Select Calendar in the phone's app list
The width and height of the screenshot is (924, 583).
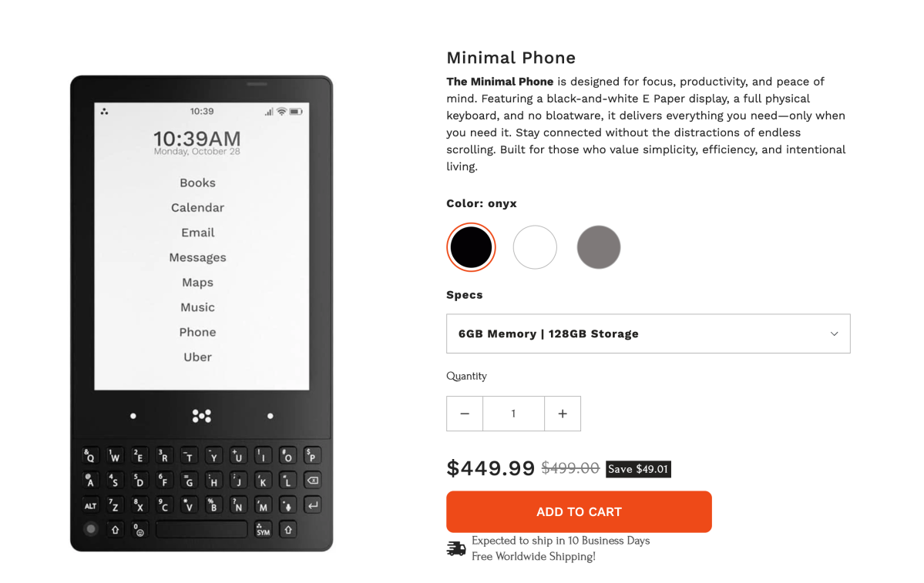click(197, 208)
